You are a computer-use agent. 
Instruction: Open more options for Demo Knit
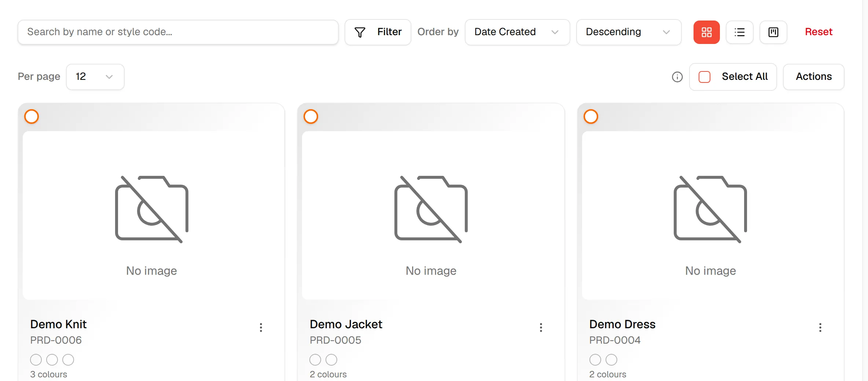point(261,328)
